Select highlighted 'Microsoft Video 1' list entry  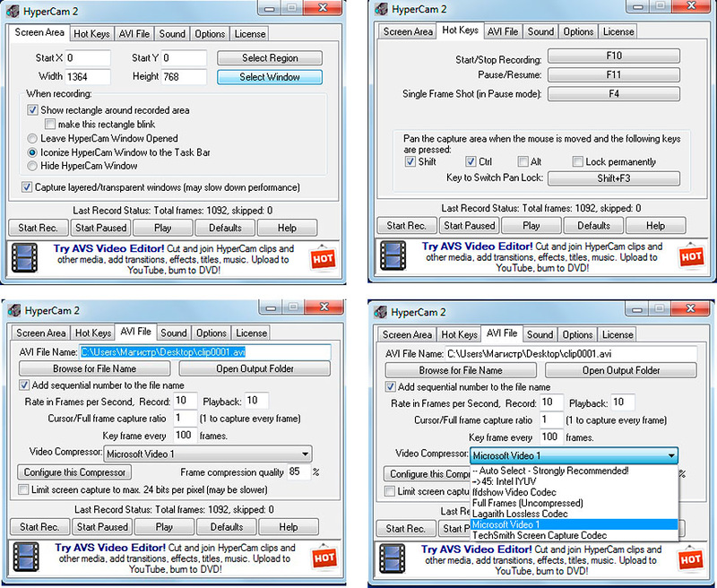[x=574, y=524]
